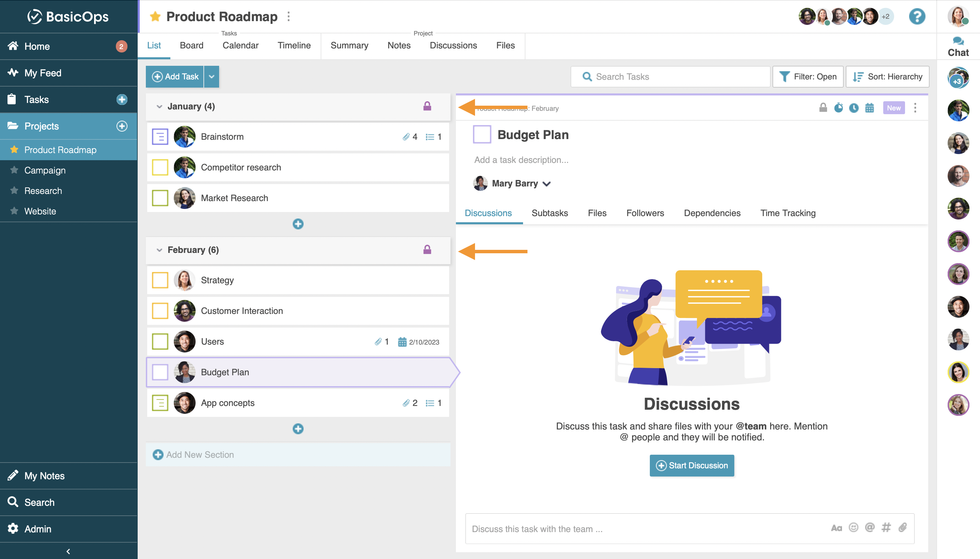This screenshot has height=559, width=980.
Task: Click the emoji icon in discussion box
Action: tap(853, 527)
